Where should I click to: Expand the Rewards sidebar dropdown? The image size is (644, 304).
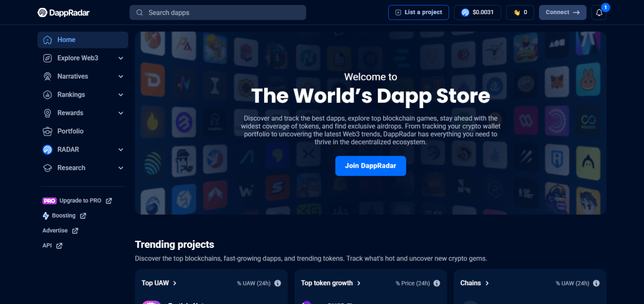coord(83,113)
